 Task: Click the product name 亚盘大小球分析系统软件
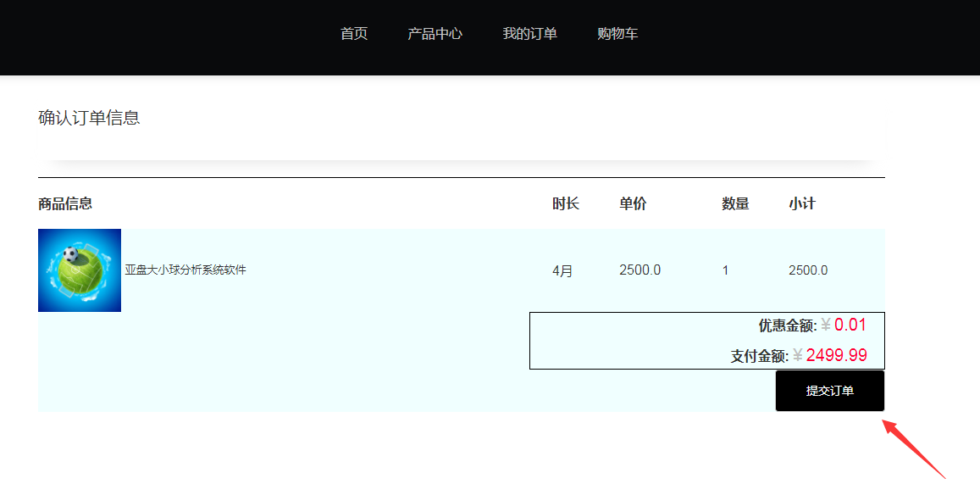point(185,270)
